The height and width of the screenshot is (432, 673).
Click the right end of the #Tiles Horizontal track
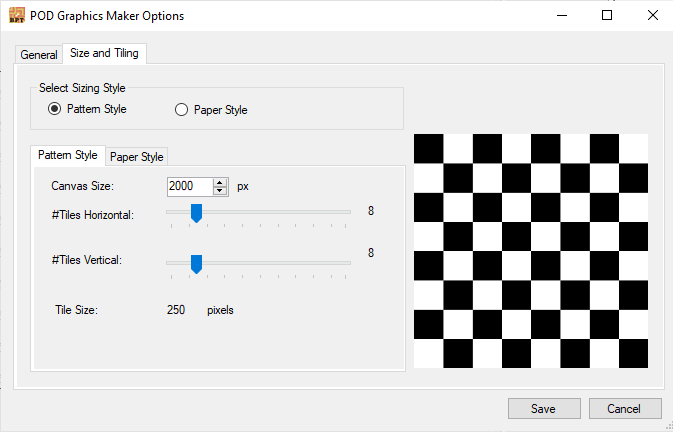pyautogui.click(x=346, y=212)
